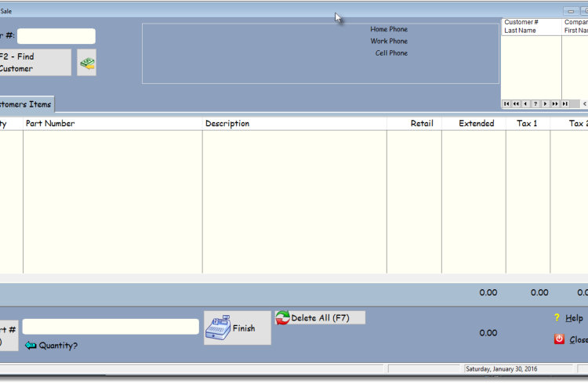The height and width of the screenshot is (384, 588).
Task: Switch to the Customers Items tab
Action: (x=26, y=104)
